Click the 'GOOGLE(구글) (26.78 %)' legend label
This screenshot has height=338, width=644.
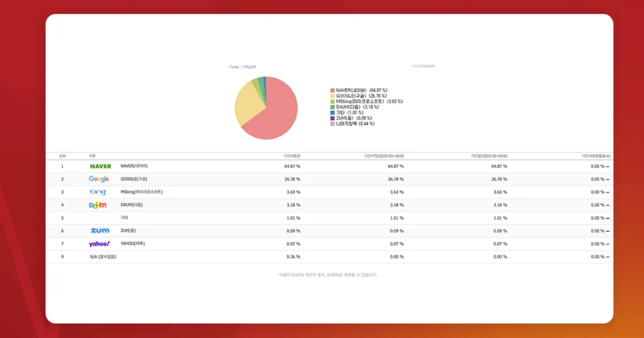click(x=362, y=96)
